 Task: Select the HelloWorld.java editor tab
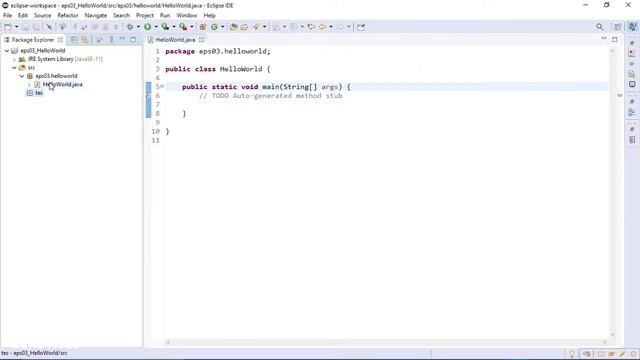point(175,40)
